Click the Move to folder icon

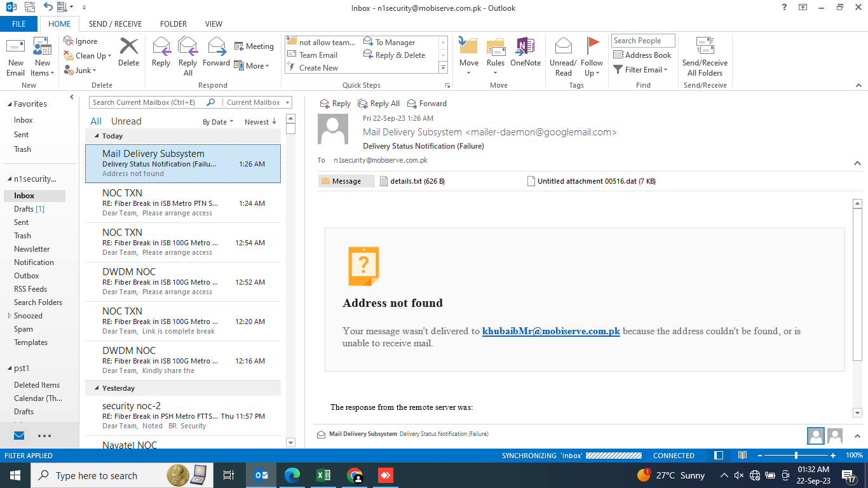point(468,47)
